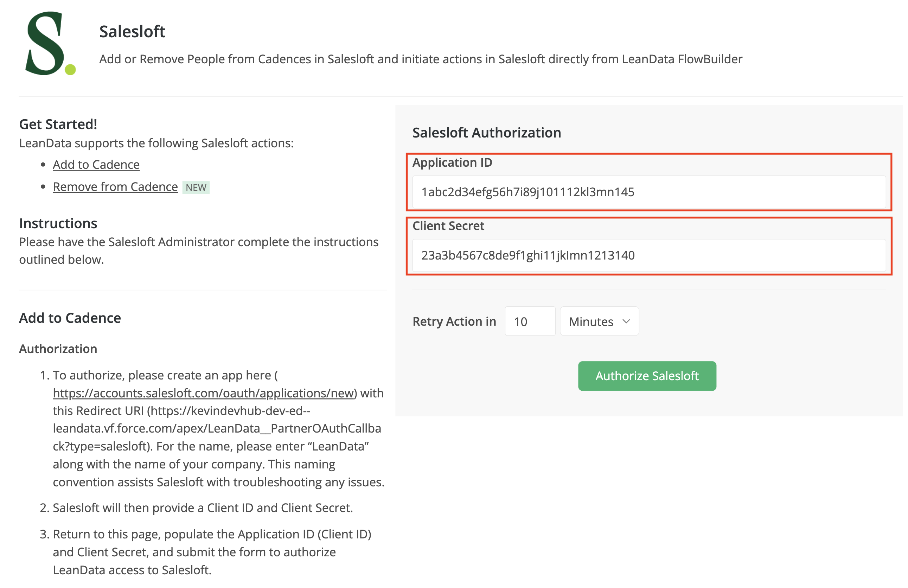The height and width of the screenshot is (588, 908).
Task: Open the Add to Cadence link
Action: 96,165
